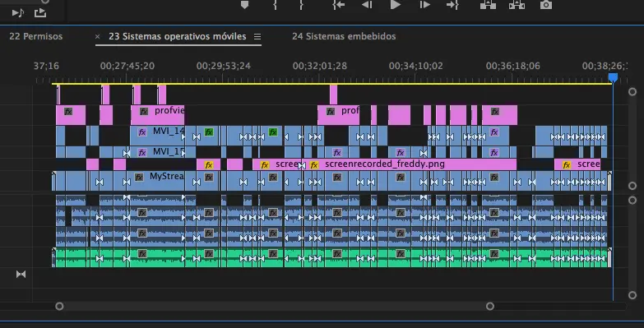Image resolution: width=644 pixels, height=328 pixels.
Task: Click the fx badge on the MVI_14 clip
Action: pyautogui.click(x=142, y=132)
